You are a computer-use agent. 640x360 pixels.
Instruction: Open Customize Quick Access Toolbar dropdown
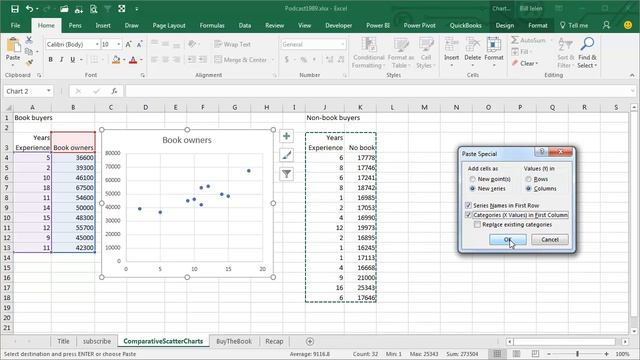[137, 9]
